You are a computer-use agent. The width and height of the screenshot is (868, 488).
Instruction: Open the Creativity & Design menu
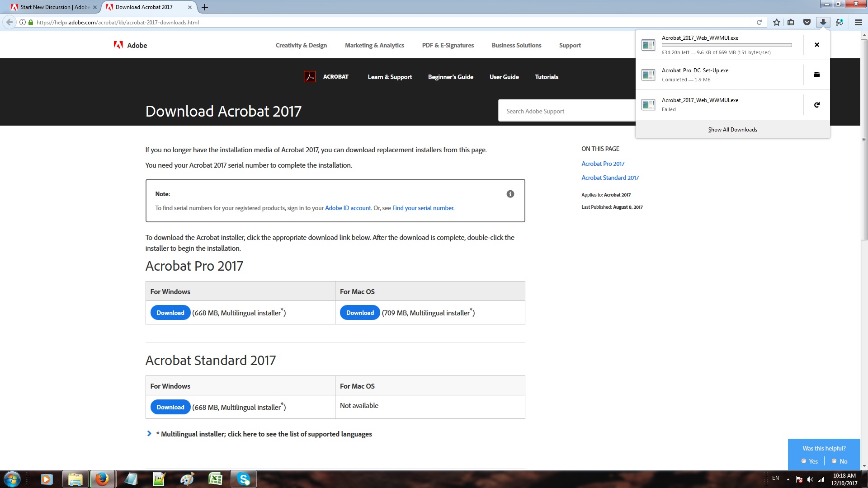(x=301, y=45)
